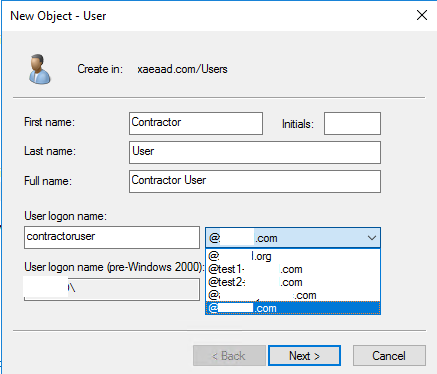Screen dimensions: 437x374
Task: Select the @test1- suffix option
Action: [293, 269]
